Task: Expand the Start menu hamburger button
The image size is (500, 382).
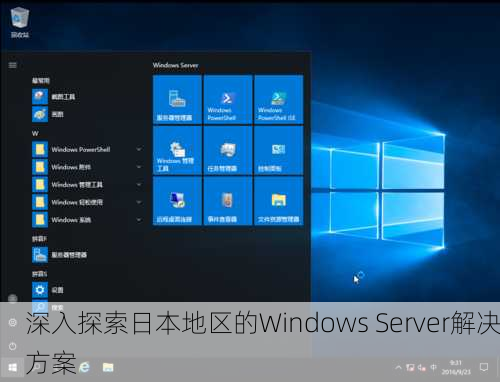Action: 13,65
